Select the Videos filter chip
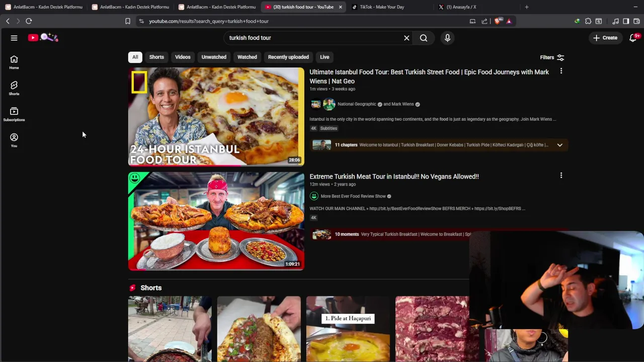The image size is (644, 362). [x=183, y=57]
